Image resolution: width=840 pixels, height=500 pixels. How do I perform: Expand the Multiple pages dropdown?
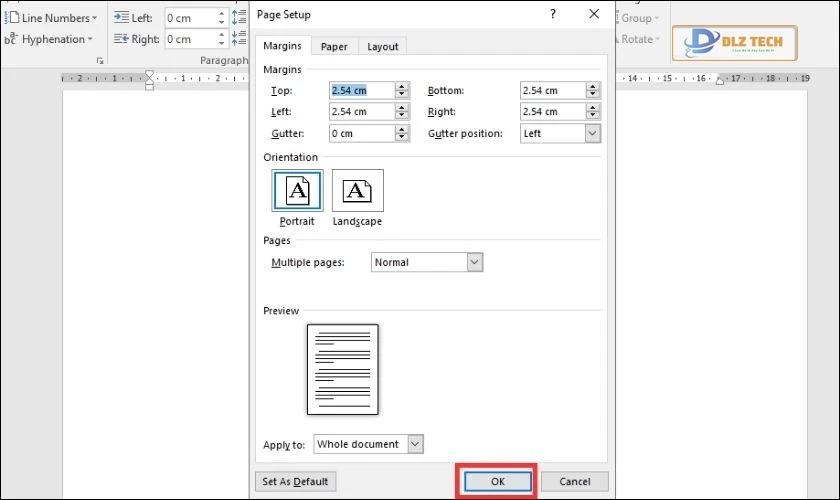coord(475,262)
